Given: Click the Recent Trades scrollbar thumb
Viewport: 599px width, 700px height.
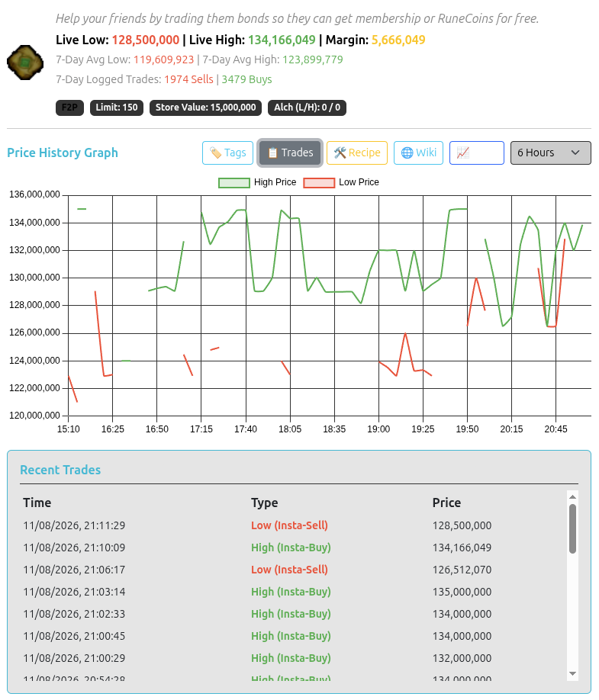Looking at the screenshot, I should tap(572, 529).
